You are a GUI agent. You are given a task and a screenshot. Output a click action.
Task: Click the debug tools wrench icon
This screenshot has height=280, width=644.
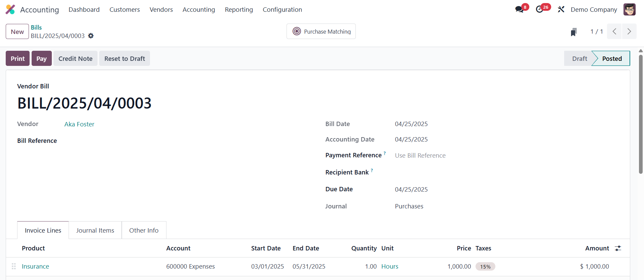561,9
